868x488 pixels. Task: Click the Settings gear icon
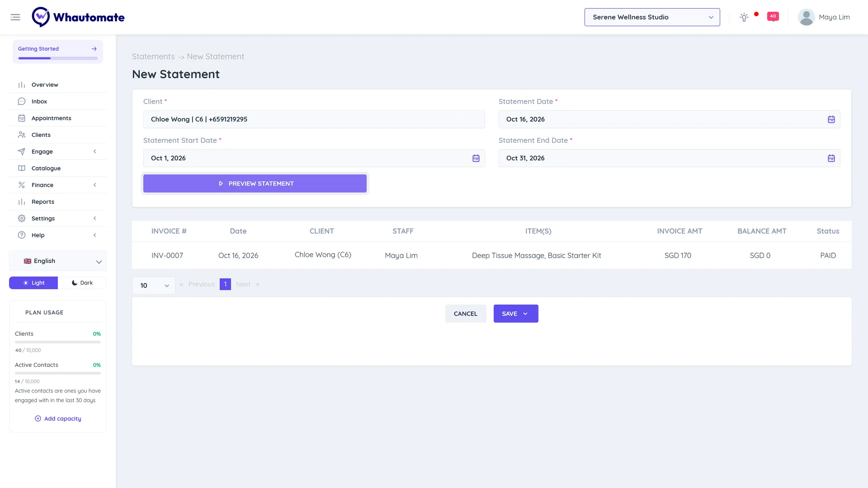click(22, 218)
